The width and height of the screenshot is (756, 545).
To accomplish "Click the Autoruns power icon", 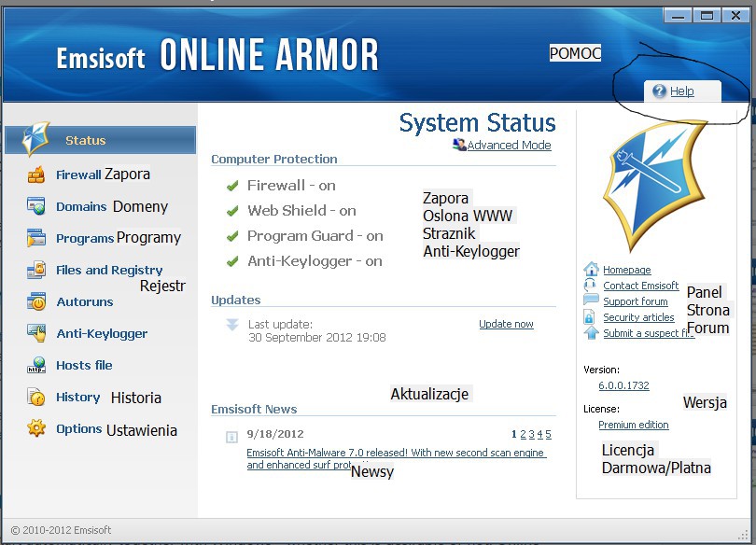I will coord(36,301).
